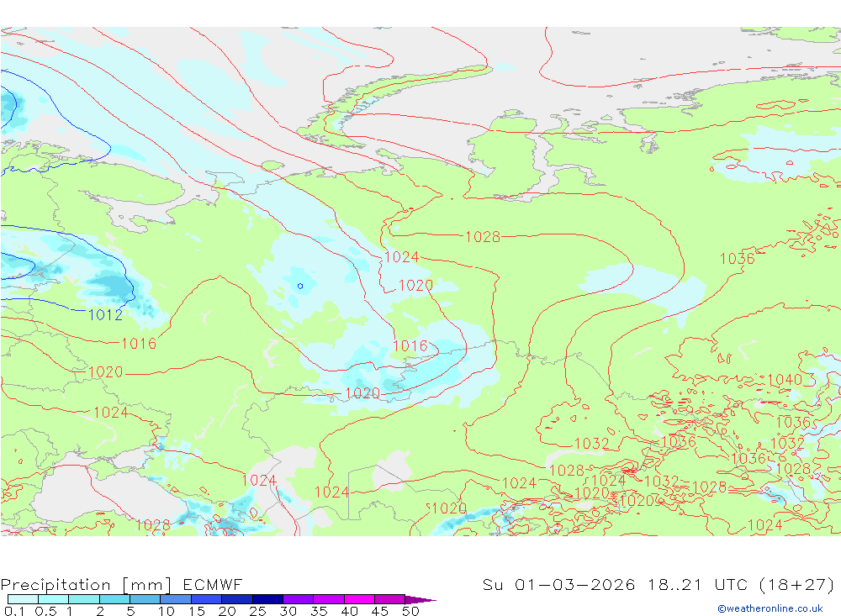The image size is (841, 616).
Task: Pick the 20–25 mm legend color
Action: (x=237, y=599)
